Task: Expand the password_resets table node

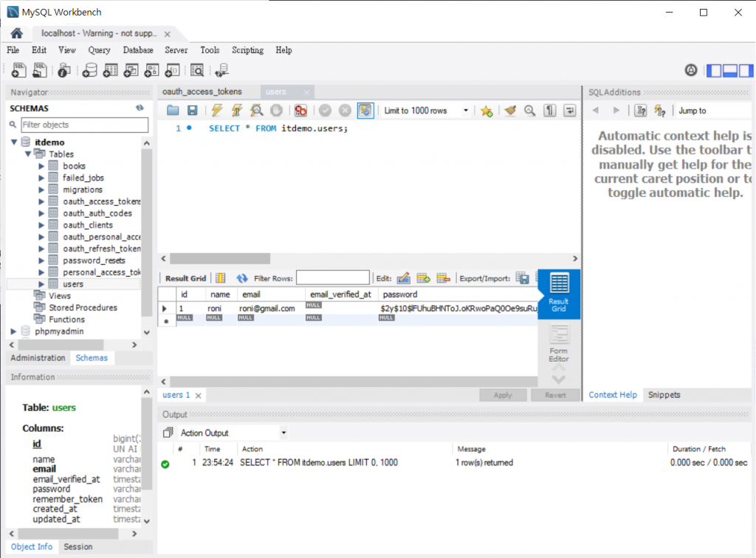Action: click(41, 261)
